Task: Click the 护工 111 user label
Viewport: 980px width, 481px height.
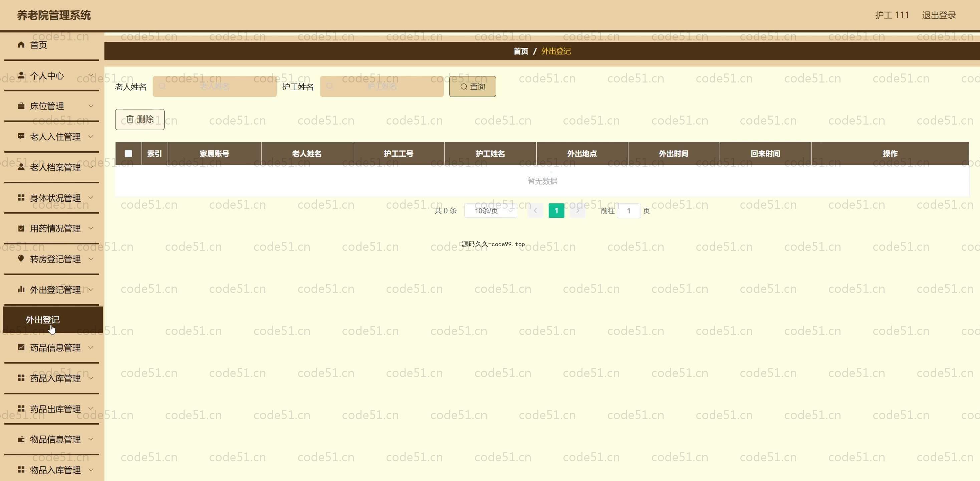Action: (892, 15)
